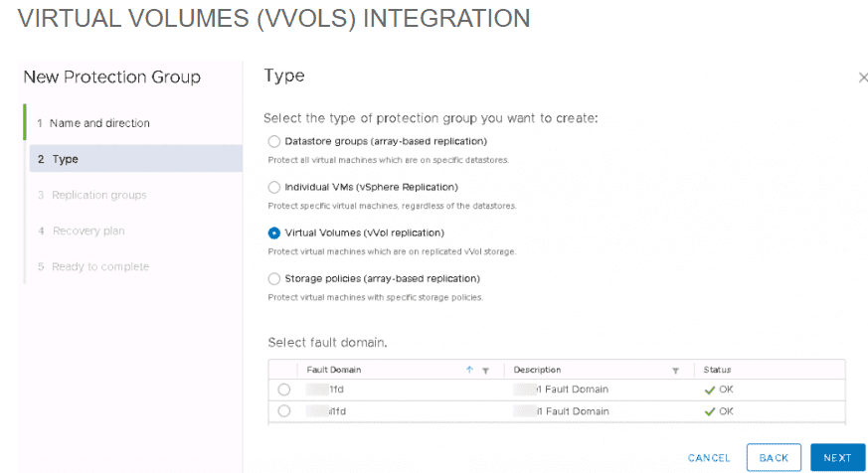The height and width of the screenshot is (473, 868).
Task: Open step 2 Type in wizard
Action: click(x=65, y=159)
